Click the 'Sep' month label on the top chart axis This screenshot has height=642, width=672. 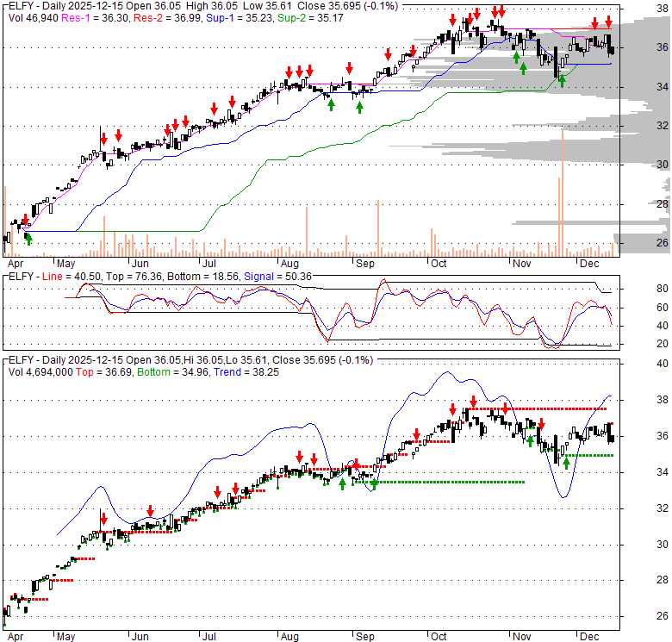tap(364, 263)
